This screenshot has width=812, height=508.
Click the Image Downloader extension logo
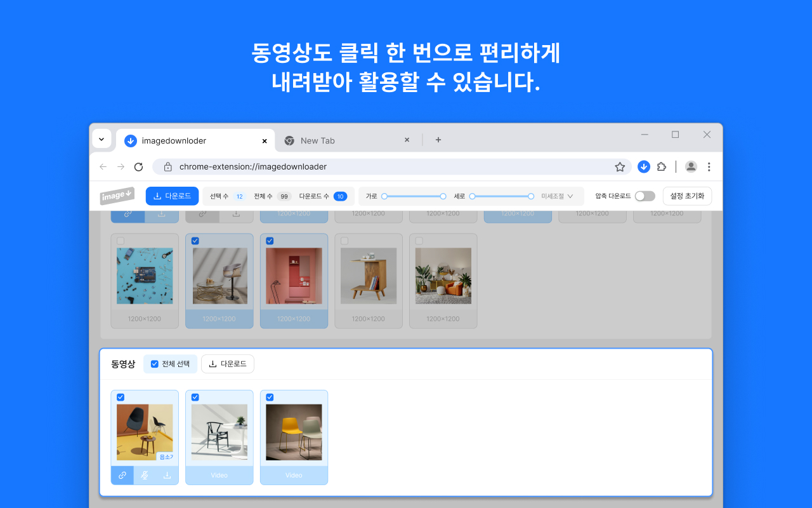(x=117, y=196)
